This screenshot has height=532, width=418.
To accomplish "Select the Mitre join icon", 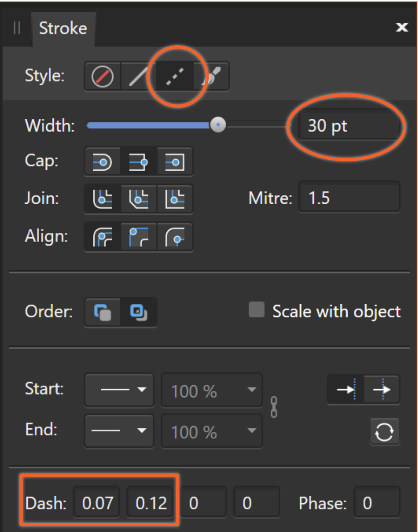I will click(x=175, y=199).
